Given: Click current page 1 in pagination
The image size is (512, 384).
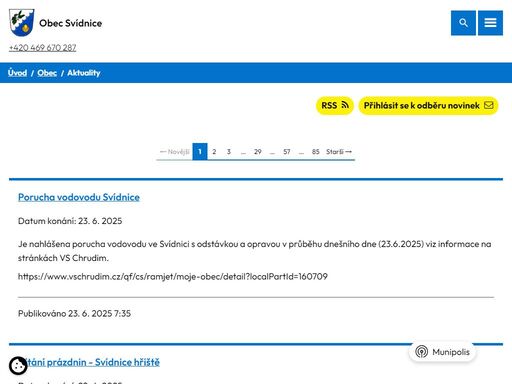Looking at the screenshot, I should pos(200,152).
